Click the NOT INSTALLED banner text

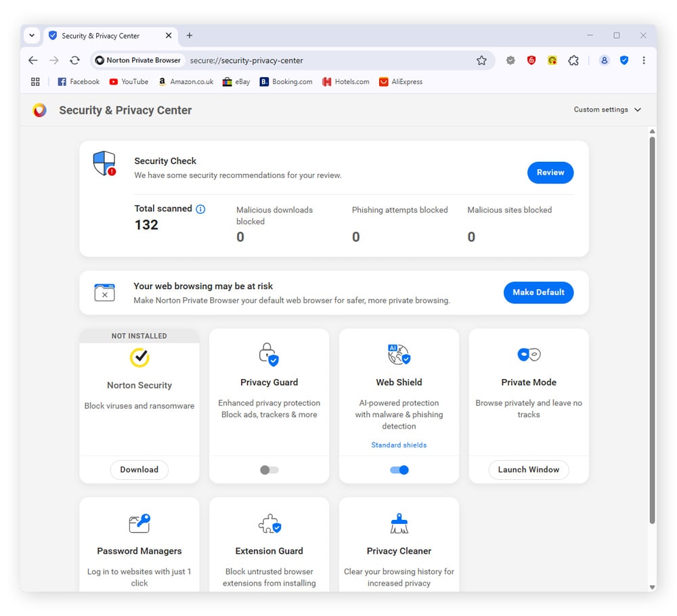tap(139, 336)
